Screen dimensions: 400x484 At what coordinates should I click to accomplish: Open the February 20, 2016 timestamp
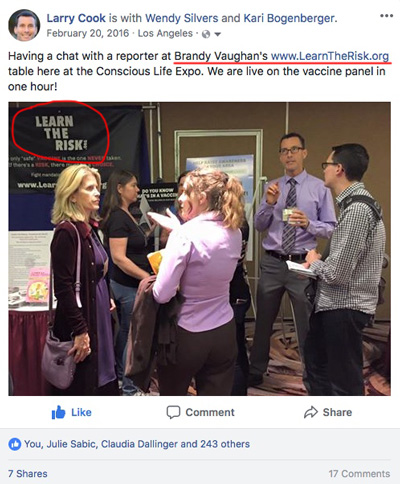coord(88,33)
